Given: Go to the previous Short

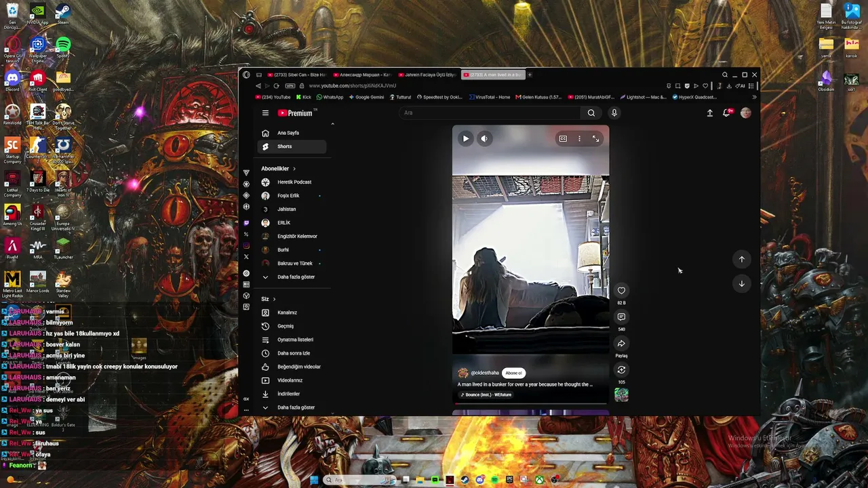Looking at the screenshot, I should [742, 259].
